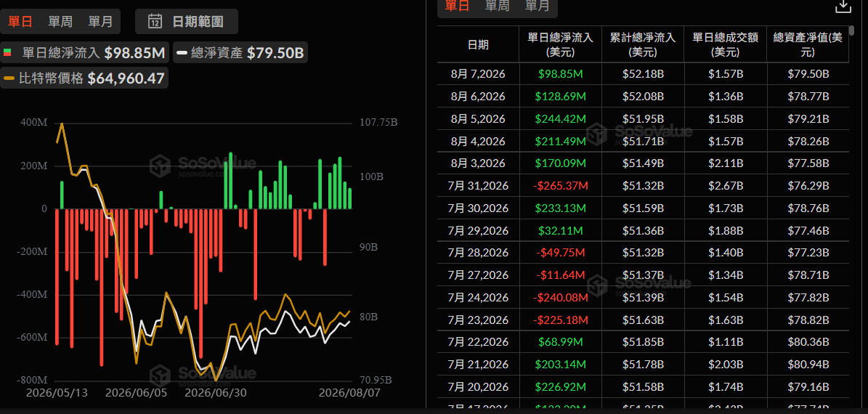
Task: Switch the chart to 單月 view
Action: (x=100, y=22)
